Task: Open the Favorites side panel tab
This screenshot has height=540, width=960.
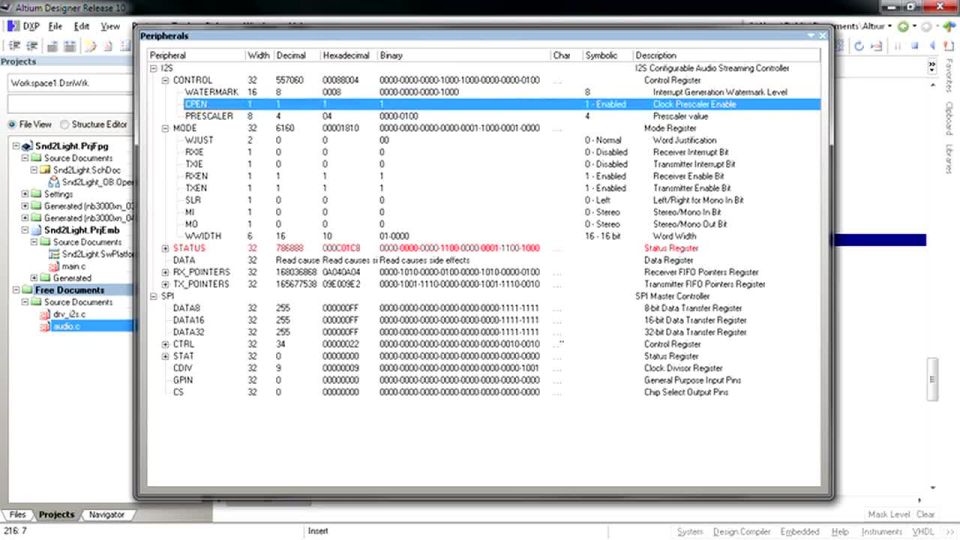Action: click(949, 75)
